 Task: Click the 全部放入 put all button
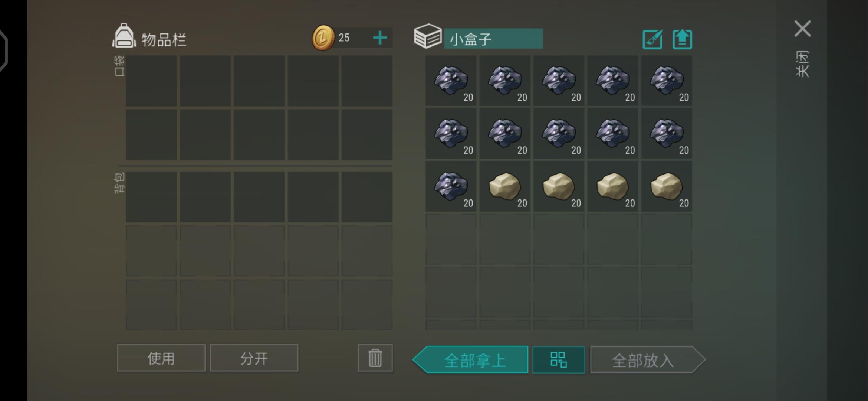[x=648, y=360]
